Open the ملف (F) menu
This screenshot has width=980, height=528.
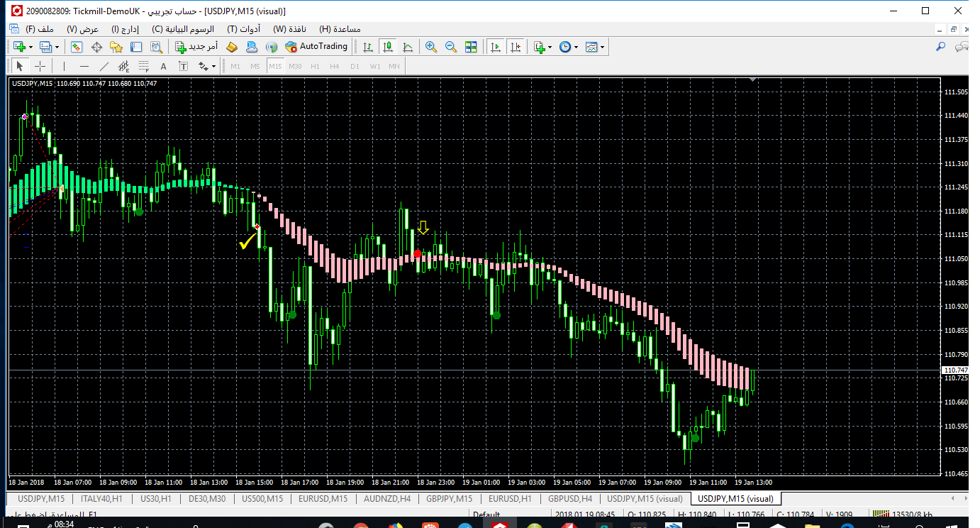40,29
